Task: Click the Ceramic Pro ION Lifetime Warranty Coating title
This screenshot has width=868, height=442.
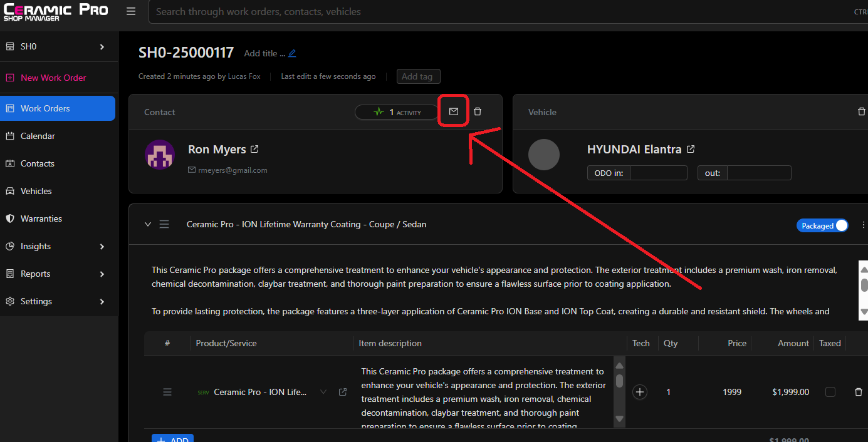Action: point(306,224)
